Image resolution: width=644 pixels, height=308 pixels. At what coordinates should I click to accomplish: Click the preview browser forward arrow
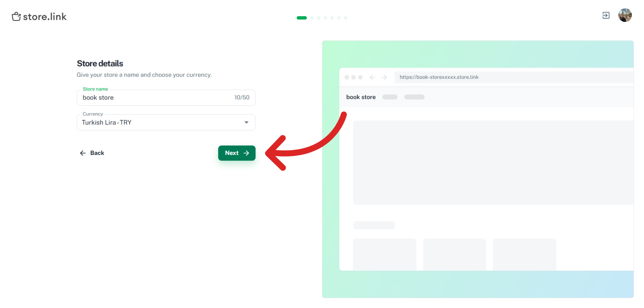[384, 77]
